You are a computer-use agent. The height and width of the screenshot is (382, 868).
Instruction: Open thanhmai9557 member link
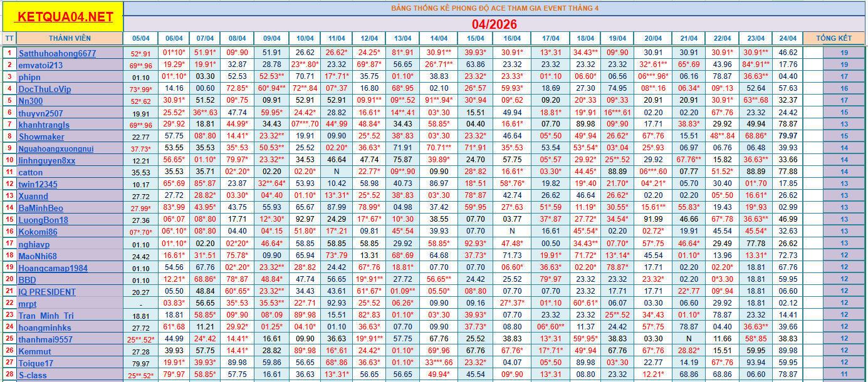click(45, 339)
